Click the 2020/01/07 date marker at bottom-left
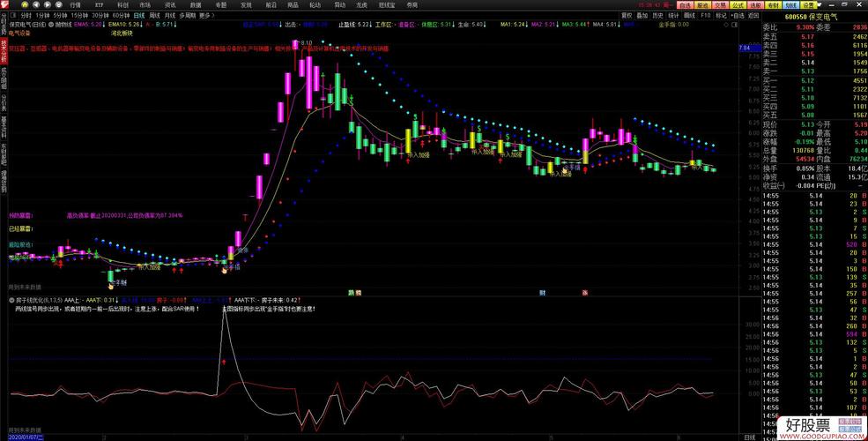Screen dimensions: 868x441 [x=23, y=437]
